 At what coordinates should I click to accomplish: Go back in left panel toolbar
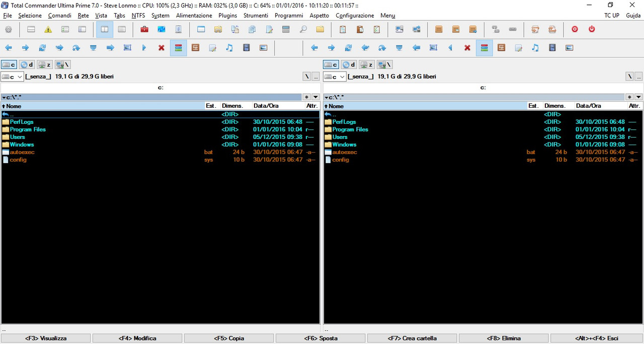tap(8, 48)
